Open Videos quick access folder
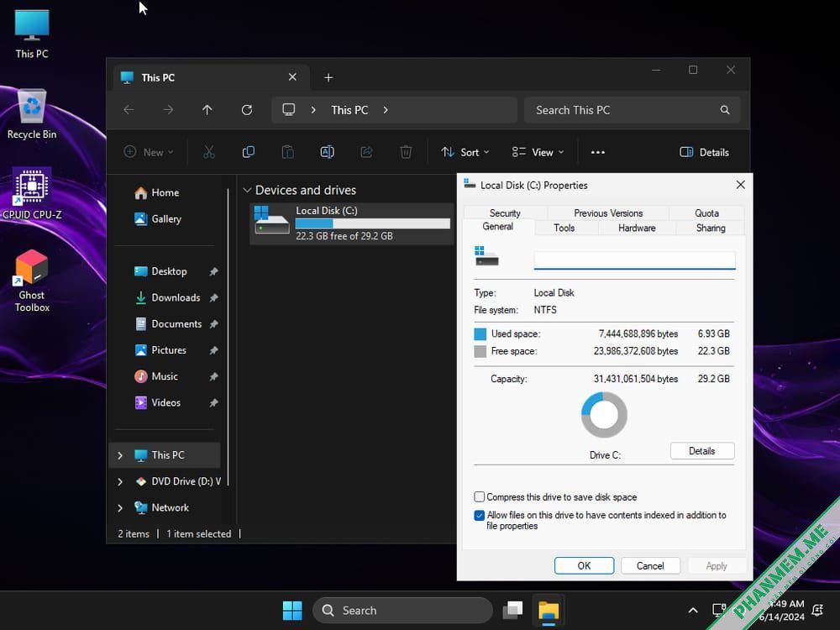Image resolution: width=840 pixels, height=630 pixels. click(165, 402)
